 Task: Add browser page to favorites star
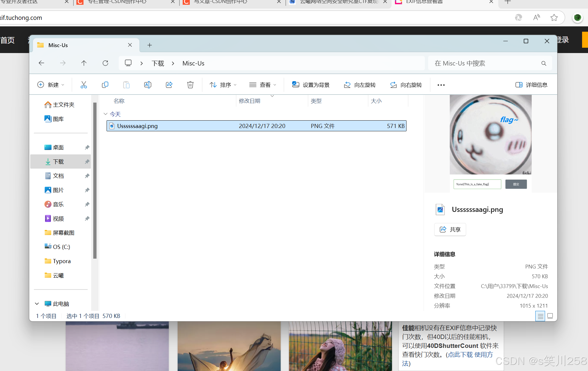tap(554, 18)
